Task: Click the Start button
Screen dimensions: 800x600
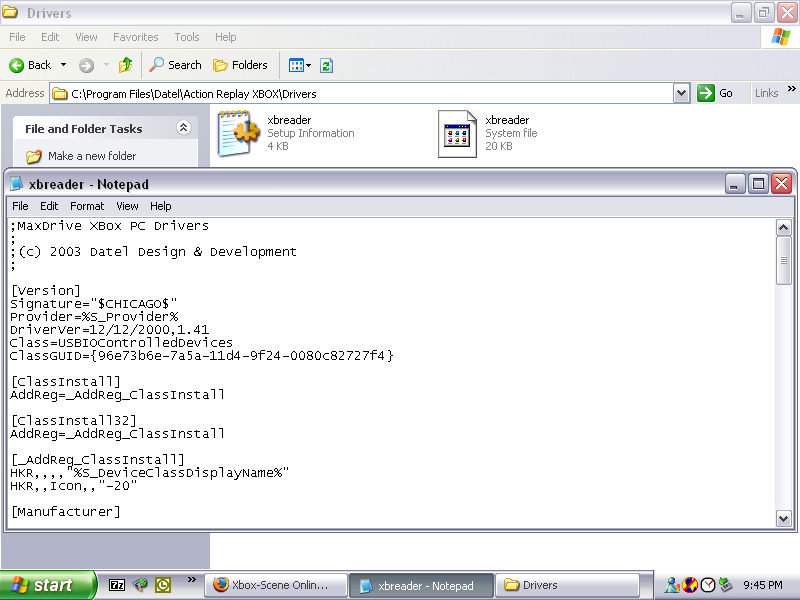Action: (48, 585)
